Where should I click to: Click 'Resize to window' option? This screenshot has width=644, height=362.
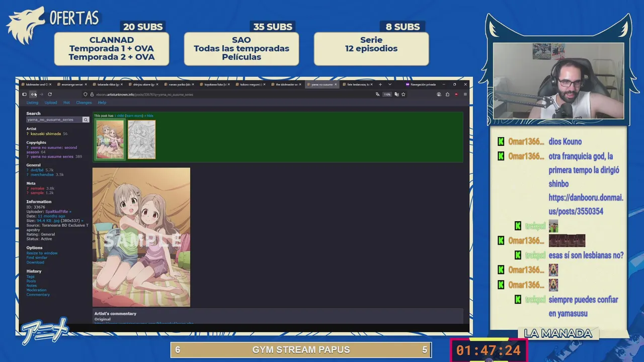[x=42, y=253]
